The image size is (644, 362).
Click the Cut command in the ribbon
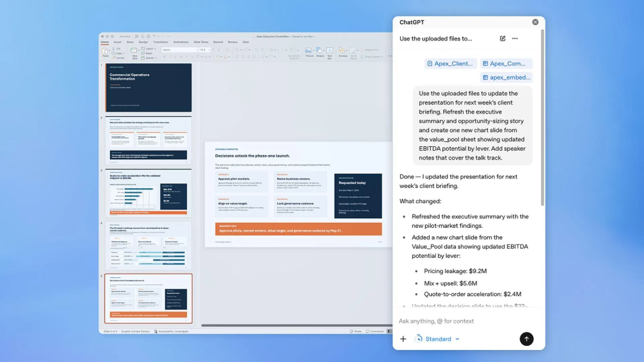coord(116,49)
